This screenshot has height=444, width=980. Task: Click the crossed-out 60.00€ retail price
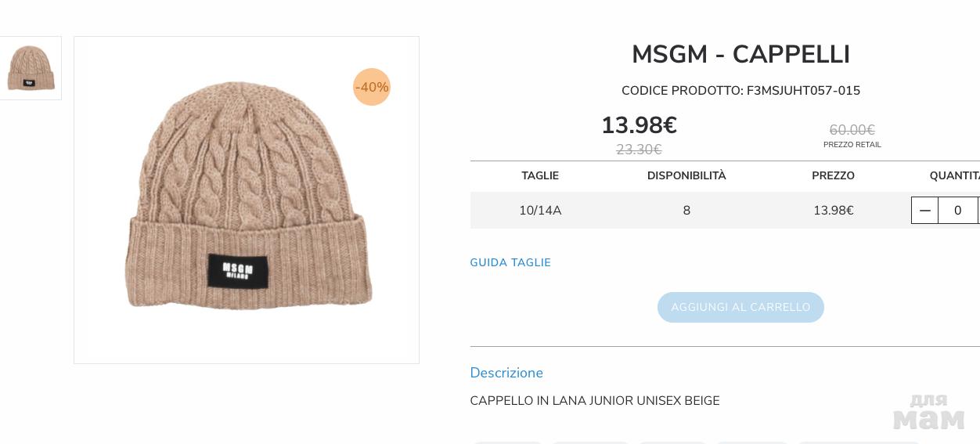[852, 130]
